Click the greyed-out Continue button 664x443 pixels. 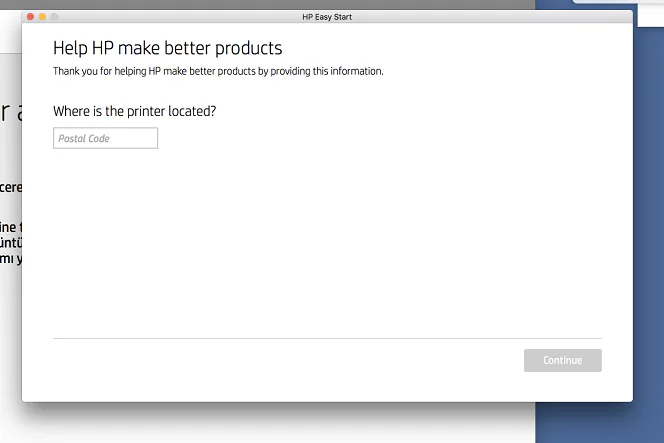point(562,360)
